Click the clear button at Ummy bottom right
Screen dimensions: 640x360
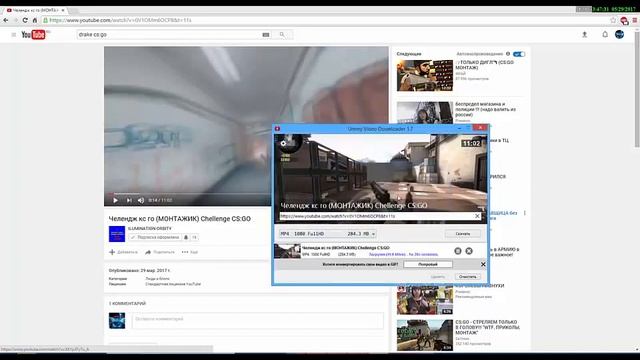click(467, 277)
